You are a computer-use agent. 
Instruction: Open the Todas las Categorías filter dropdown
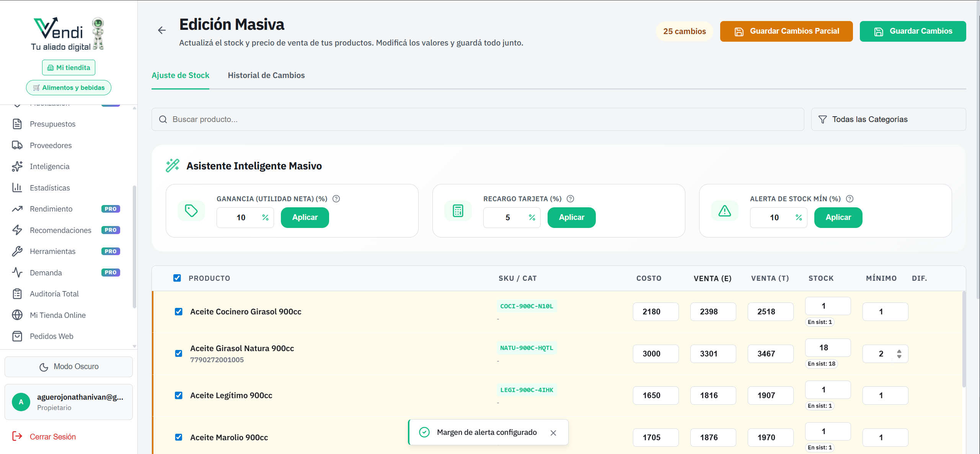click(888, 119)
